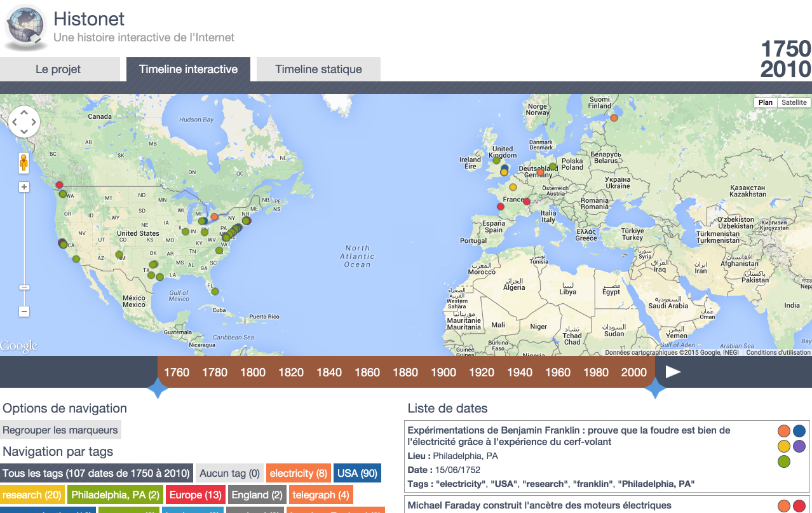This screenshot has width=812, height=513.
Task: Click green tag dot in Benjamin Franklin entry
Action: (x=784, y=462)
